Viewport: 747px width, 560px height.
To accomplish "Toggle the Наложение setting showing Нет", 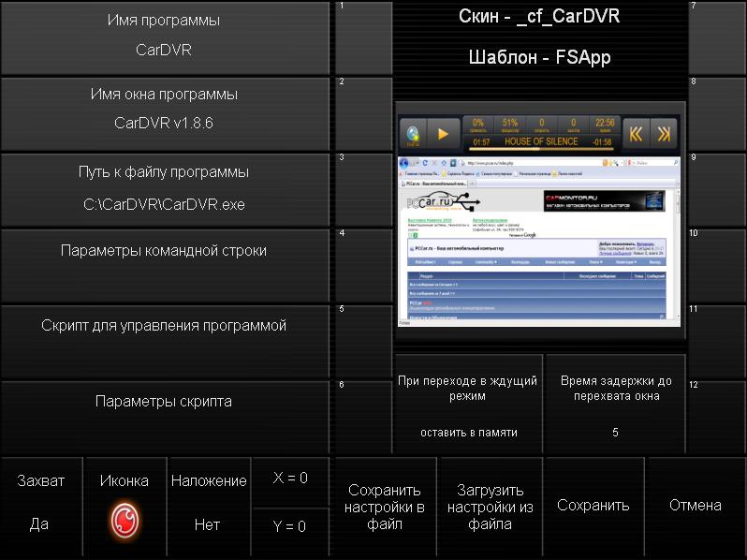I will (208, 503).
